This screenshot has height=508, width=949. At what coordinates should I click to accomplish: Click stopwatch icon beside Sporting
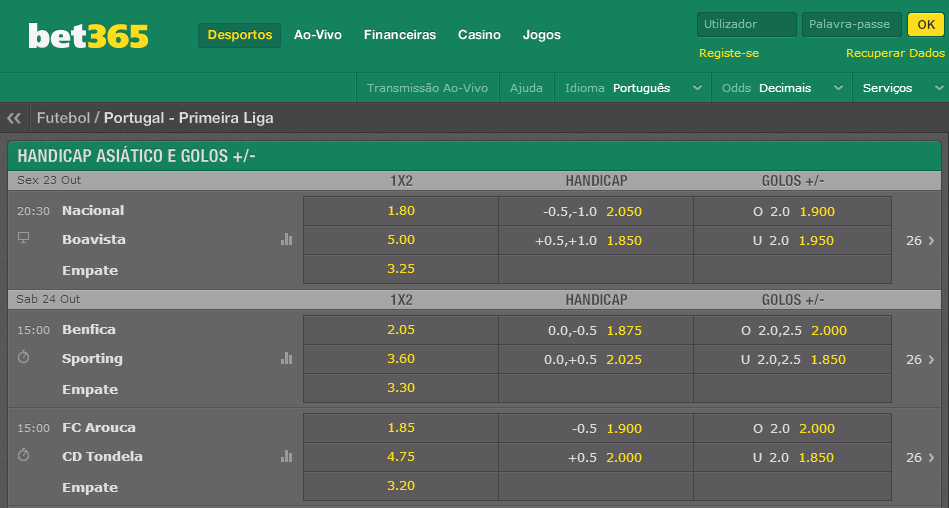pos(24,357)
